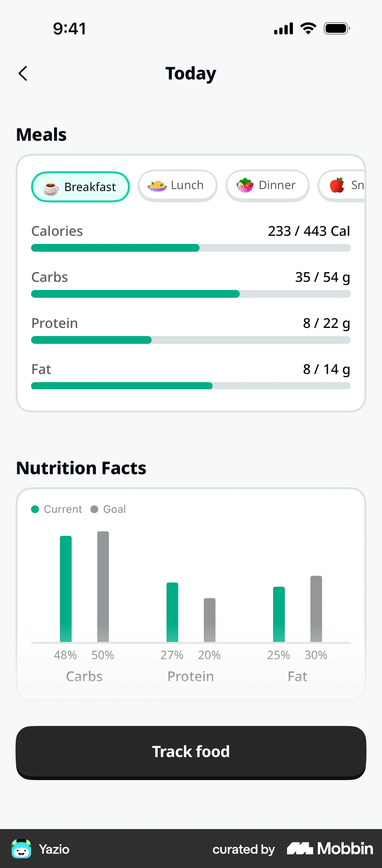Tap the Fat progress bar
This screenshot has width=382, height=868.
(191, 386)
